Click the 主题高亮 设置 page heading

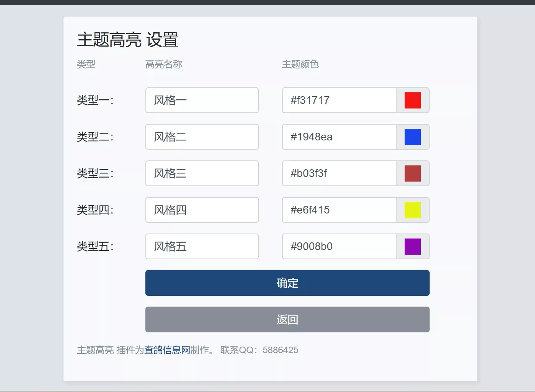pyautogui.click(x=128, y=40)
